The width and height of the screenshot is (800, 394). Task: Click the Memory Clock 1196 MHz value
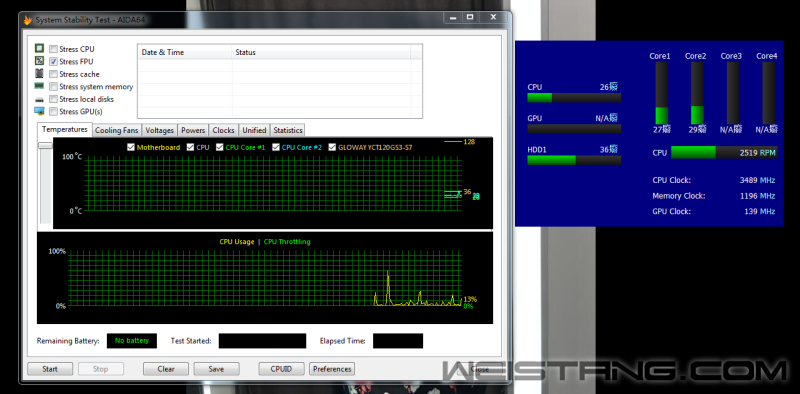tap(757, 196)
